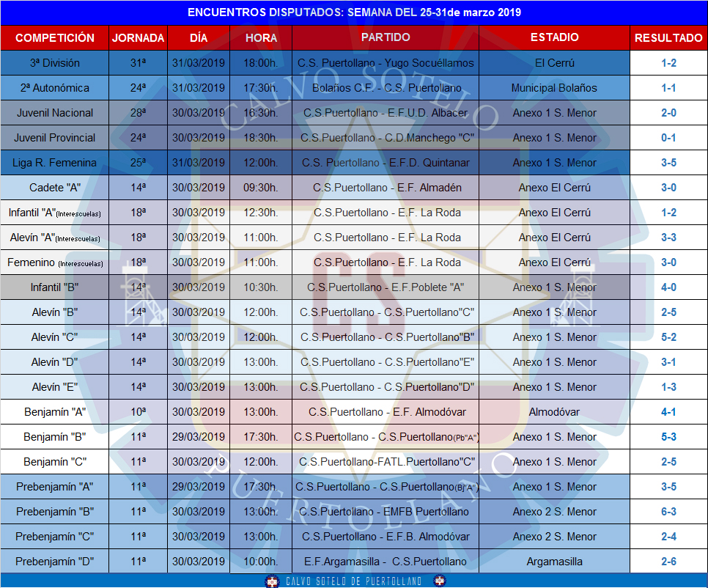Click the Benjamín "A" result '4-1'
The height and width of the screenshot is (588, 708).
point(668,412)
